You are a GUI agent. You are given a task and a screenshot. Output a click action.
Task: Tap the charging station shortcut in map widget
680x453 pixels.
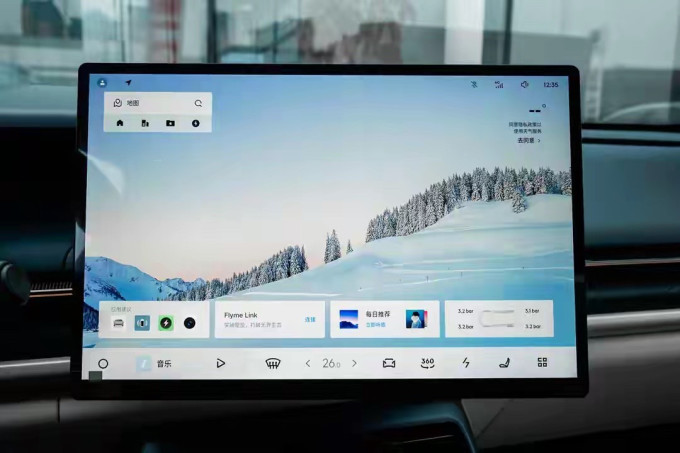[196, 124]
